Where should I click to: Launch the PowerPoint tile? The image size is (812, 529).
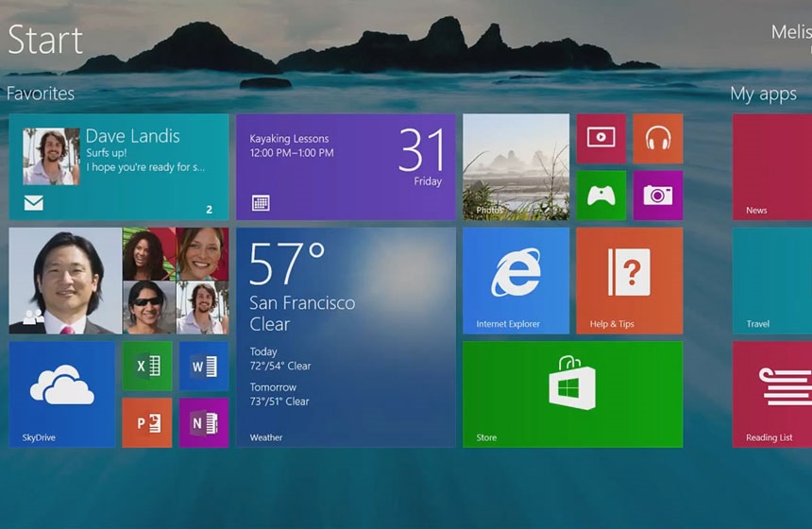pyautogui.click(x=147, y=422)
